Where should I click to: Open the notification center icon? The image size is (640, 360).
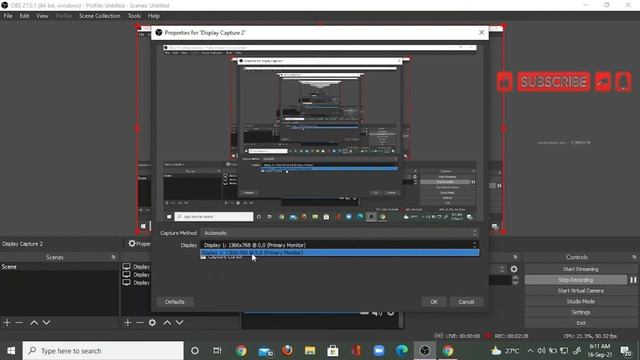625,351
